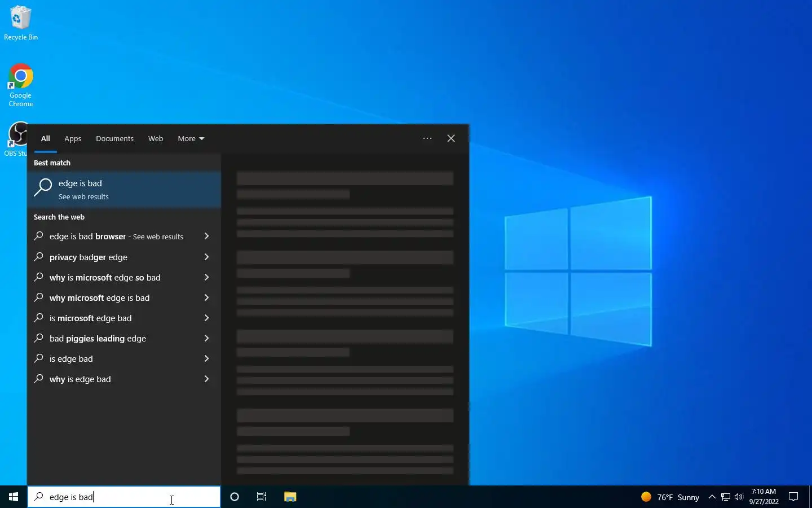Expand chevron for 'bad piggies leading edge'
Viewport: 812px width, 508px height.
pos(206,338)
